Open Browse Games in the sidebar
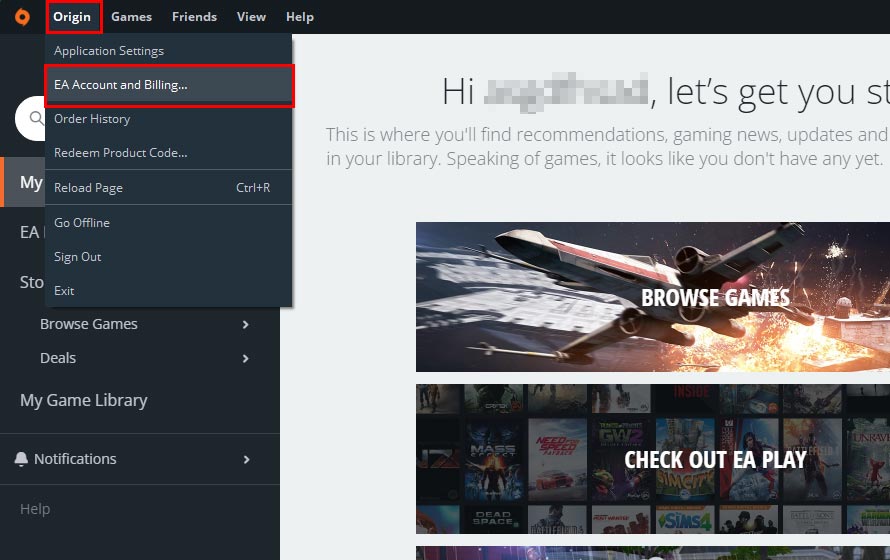Screen dimensions: 890x560 click(89, 324)
